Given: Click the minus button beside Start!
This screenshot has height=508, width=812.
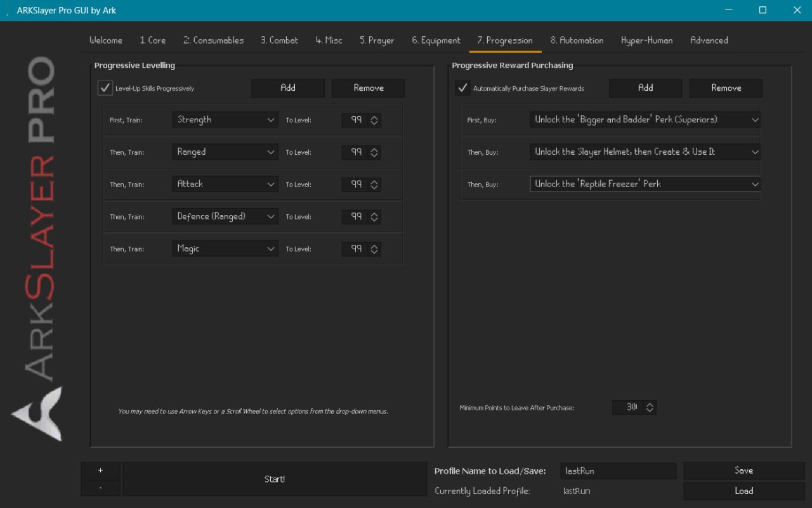Looking at the screenshot, I should coord(101,488).
